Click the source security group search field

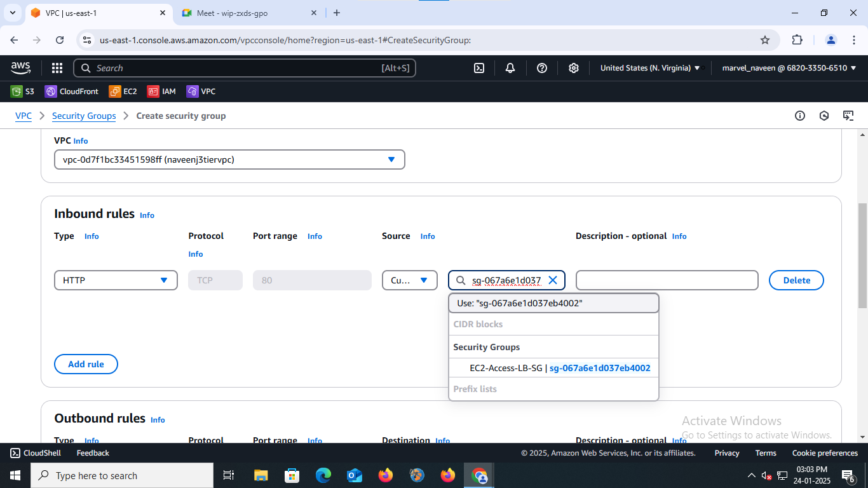[x=506, y=280]
